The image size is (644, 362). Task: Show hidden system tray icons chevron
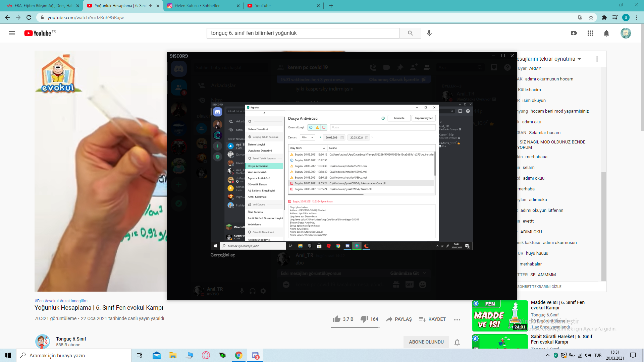point(548,355)
